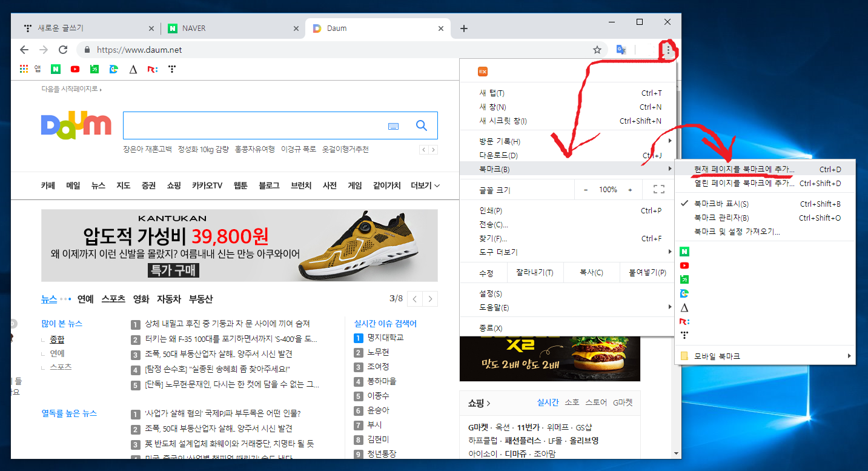868x471 pixels.
Task: Open a new tab with the plus button
Action: click(464, 28)
